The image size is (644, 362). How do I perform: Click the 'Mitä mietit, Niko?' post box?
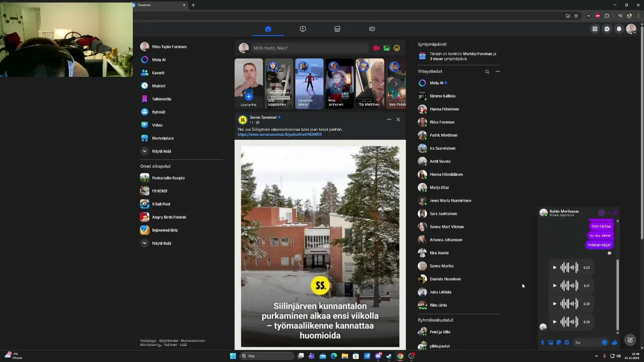tap(310, 48)
